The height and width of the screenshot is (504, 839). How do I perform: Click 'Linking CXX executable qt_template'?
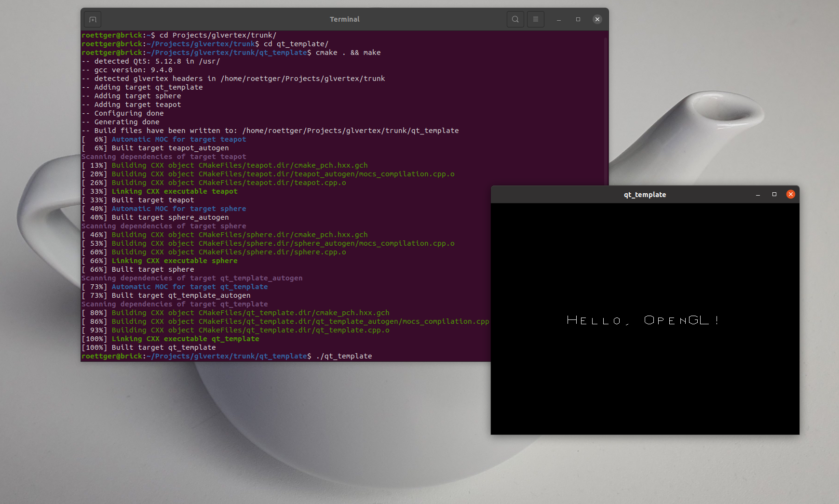186,339
